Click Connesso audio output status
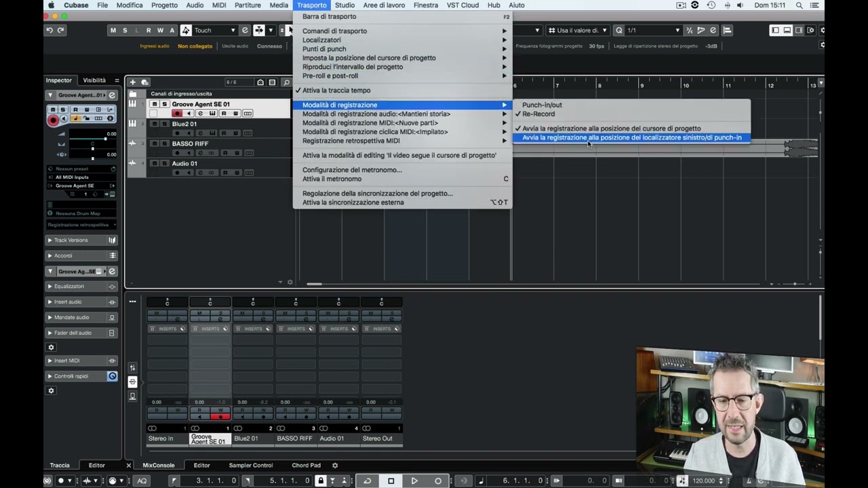The height and width of the screenshot is (488, 868). [269, 46]
